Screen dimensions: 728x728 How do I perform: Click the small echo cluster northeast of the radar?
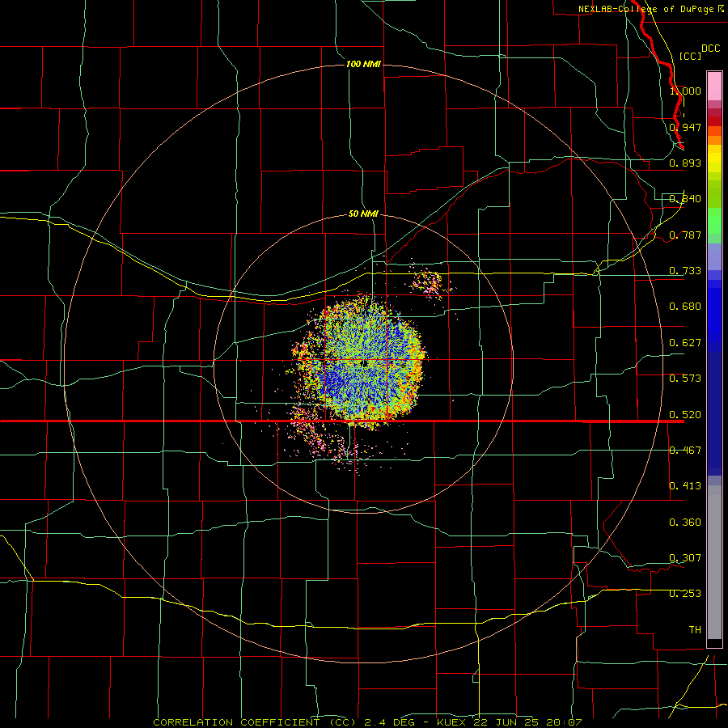[430, 281]
